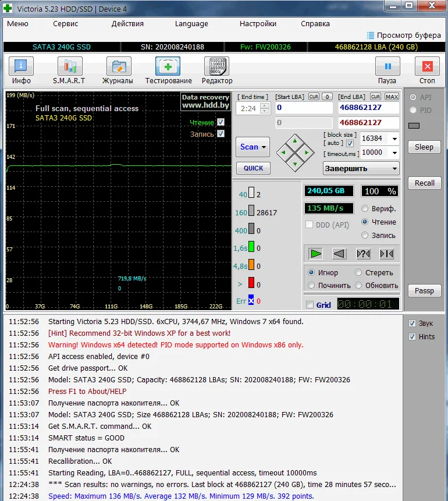Click the End time spinner arrows
This screenshot has width=448, height=501.
265,108
